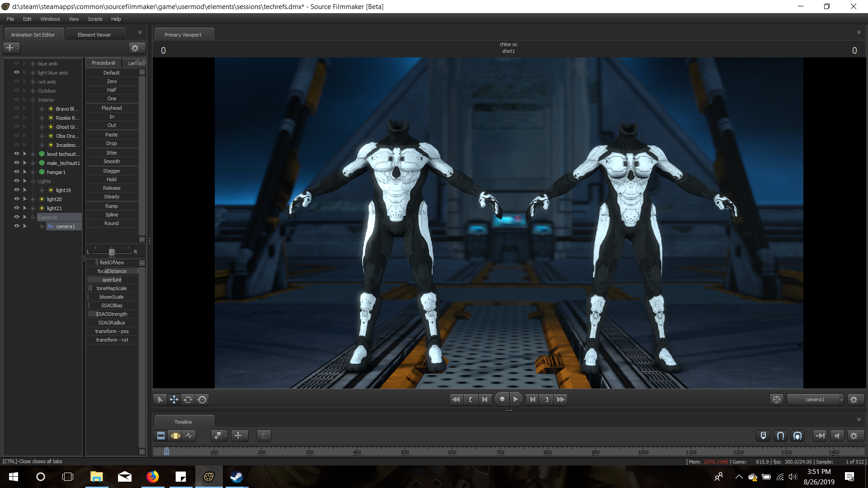Image resolution: width=868 pixels, height=488 pixels.
Task: Click the left-right balance slider handle
Action: click(112, 252)
